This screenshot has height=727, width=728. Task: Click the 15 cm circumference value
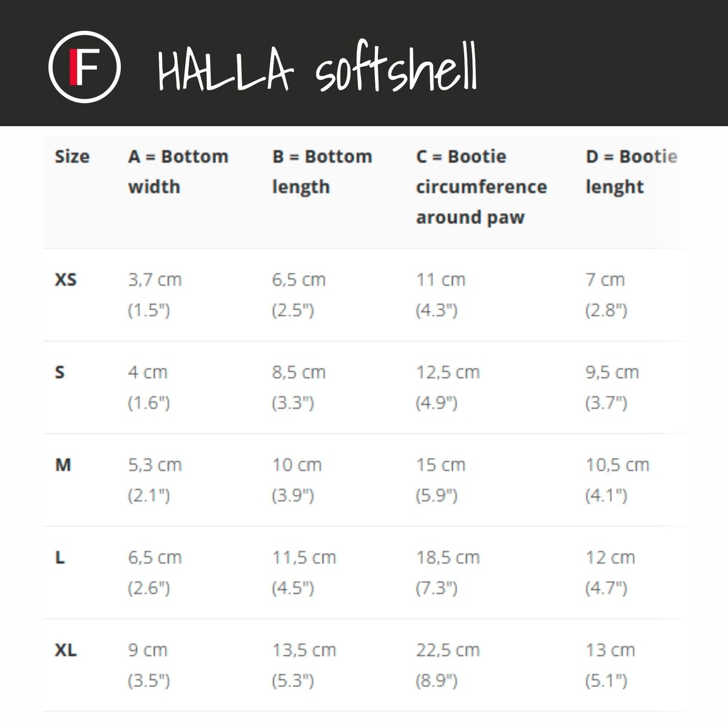point(440,465)
